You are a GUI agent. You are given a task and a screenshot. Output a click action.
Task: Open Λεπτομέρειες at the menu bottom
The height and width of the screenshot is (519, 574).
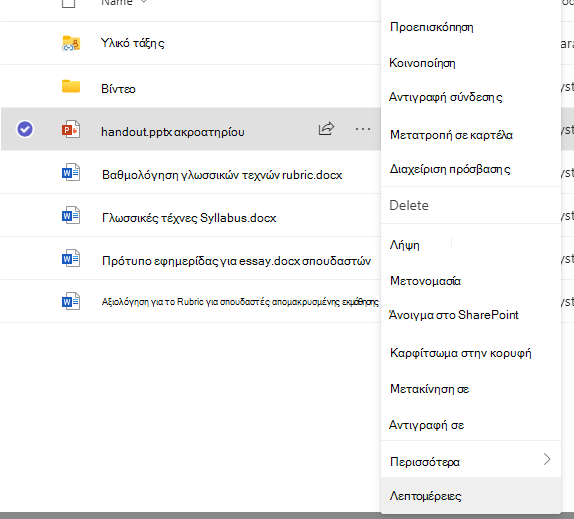pos(425,496)
